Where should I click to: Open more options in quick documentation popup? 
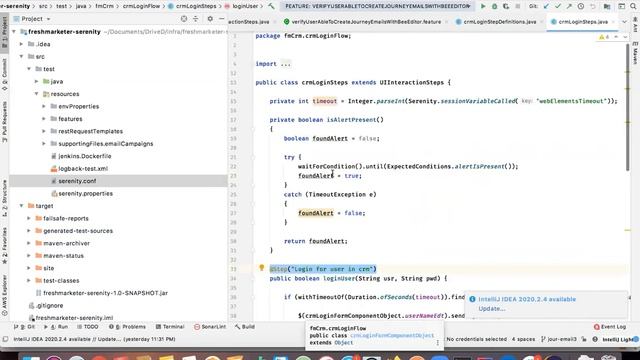[438, 343]
